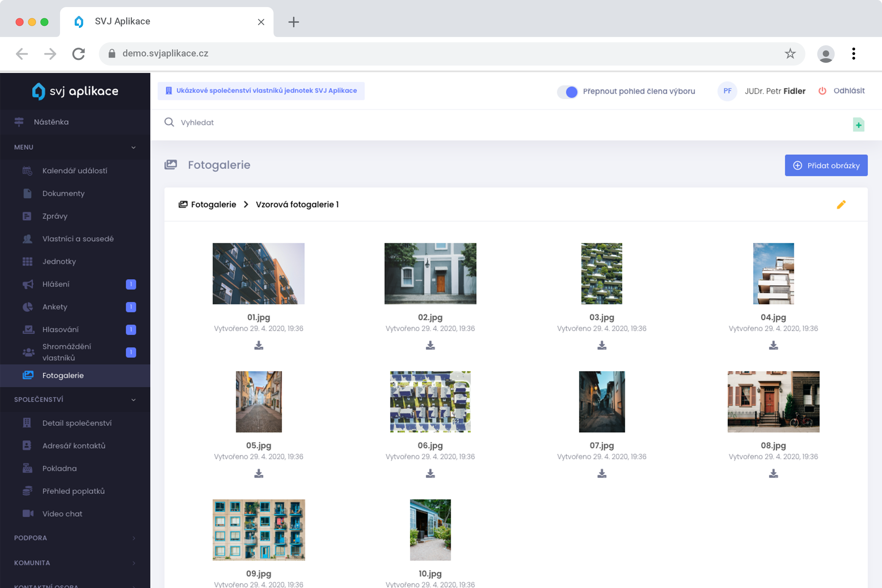Open Dokumenty in the sidebar menu
Screen dimensions: 882x588
pyautogui.click(x=64, y=193)
